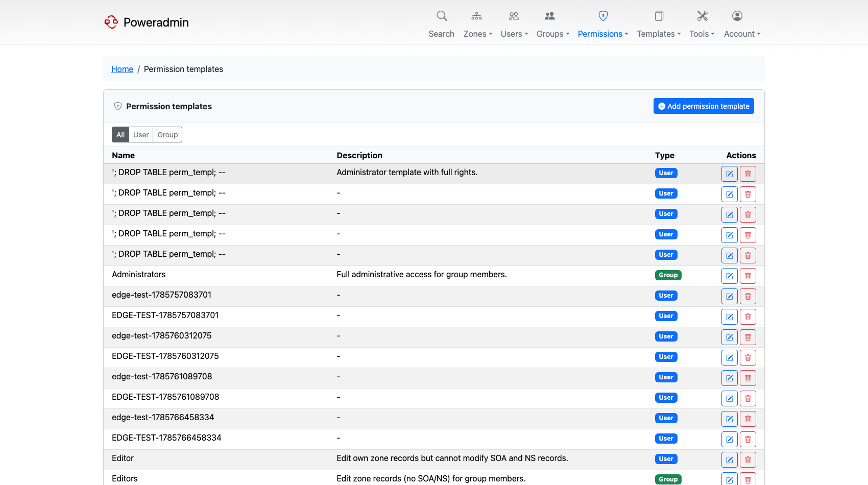The image size is (868, 485).
Task: Open the Templates navigation dropdown
Action: tap(659, 24)
